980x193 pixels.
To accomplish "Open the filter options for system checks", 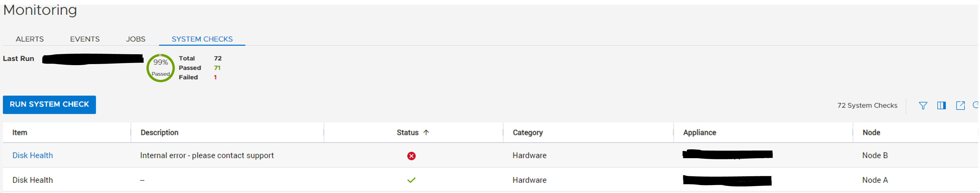I will (x=923, y=105).
